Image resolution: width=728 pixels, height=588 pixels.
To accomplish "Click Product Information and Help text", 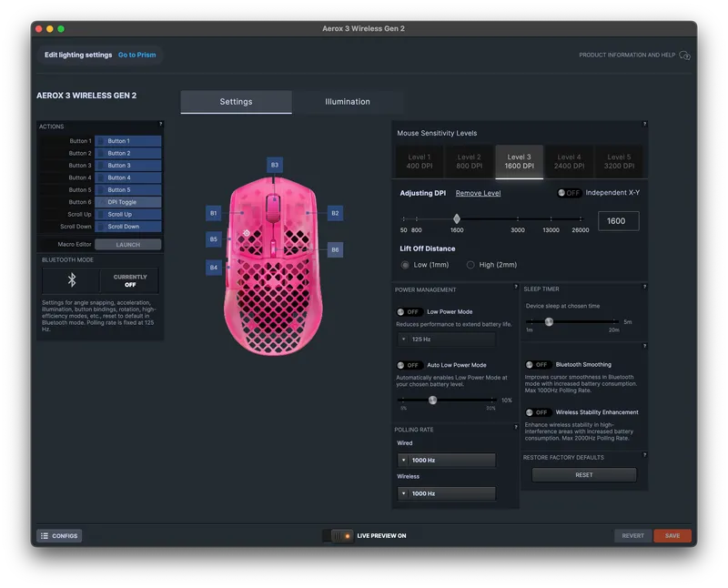I will coord(627,55).
